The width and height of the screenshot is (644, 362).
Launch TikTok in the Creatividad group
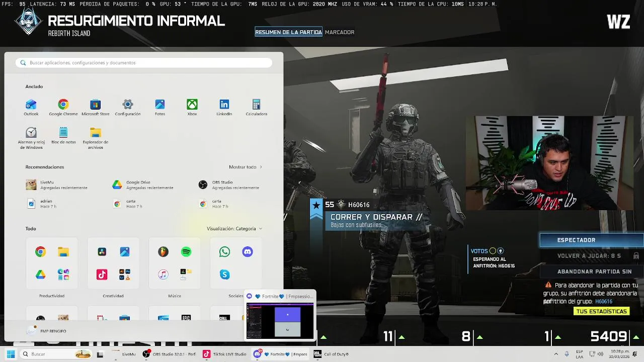(x=102, y=275)
